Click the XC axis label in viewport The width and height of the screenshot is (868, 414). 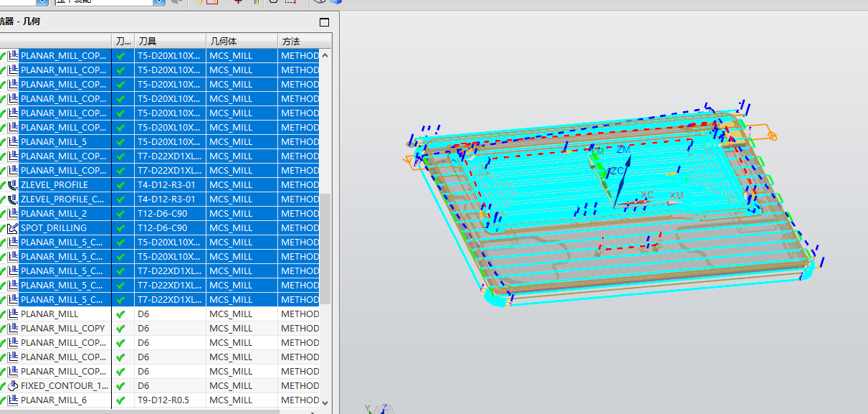click(x=647, y=195)
